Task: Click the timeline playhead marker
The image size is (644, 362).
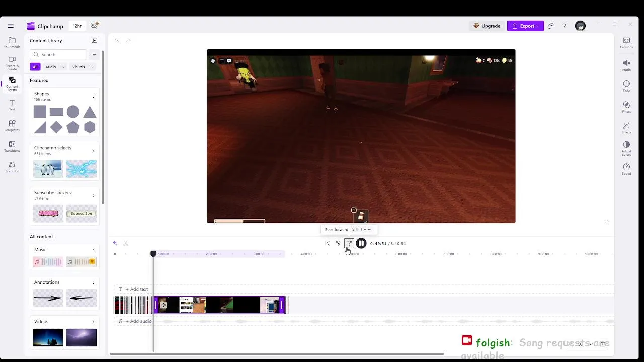Action: (153, 254)
